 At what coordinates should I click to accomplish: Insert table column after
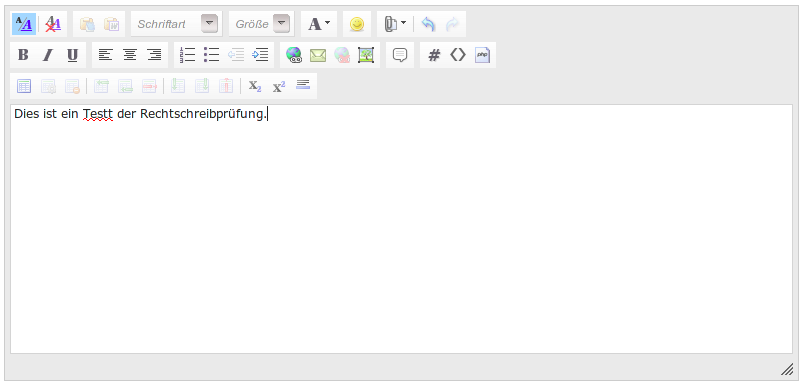[202, 86]
